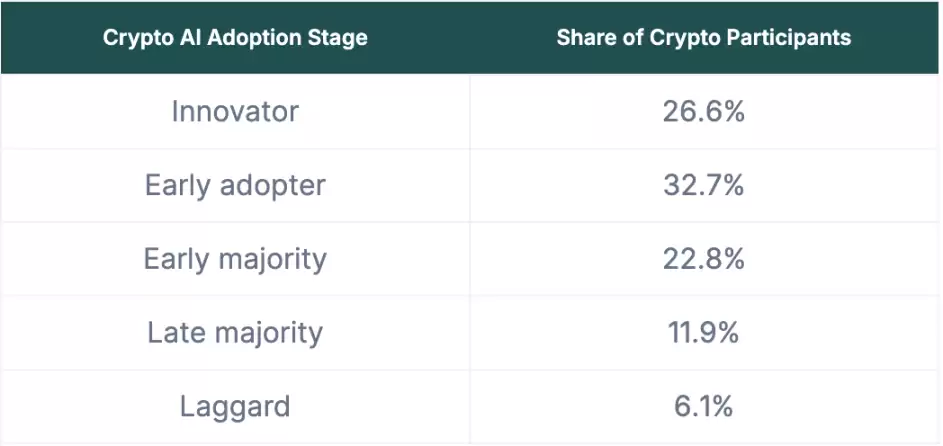Screen dimensions: 943x446
Task: Click the 32.7% value cell
Action: [703, 185]
